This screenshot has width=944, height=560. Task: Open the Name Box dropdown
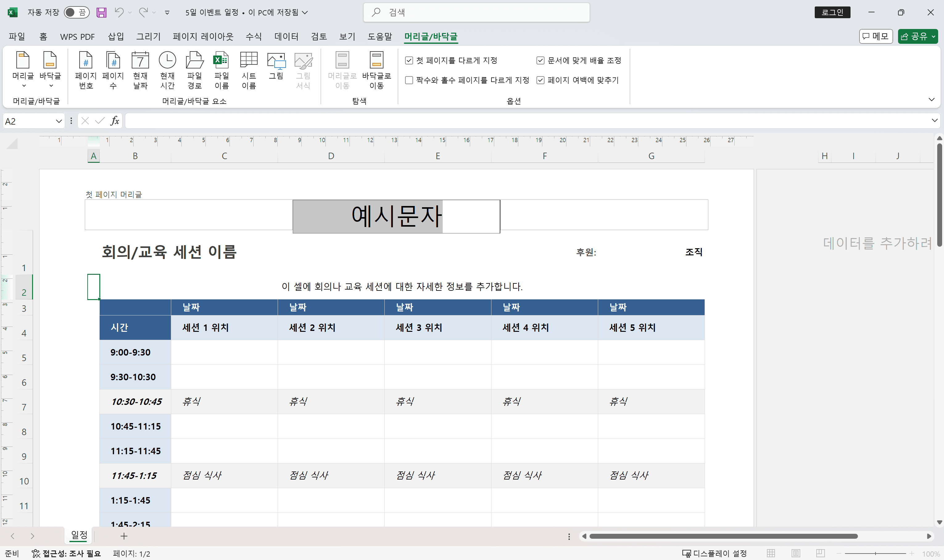click(x=59, y=121)
